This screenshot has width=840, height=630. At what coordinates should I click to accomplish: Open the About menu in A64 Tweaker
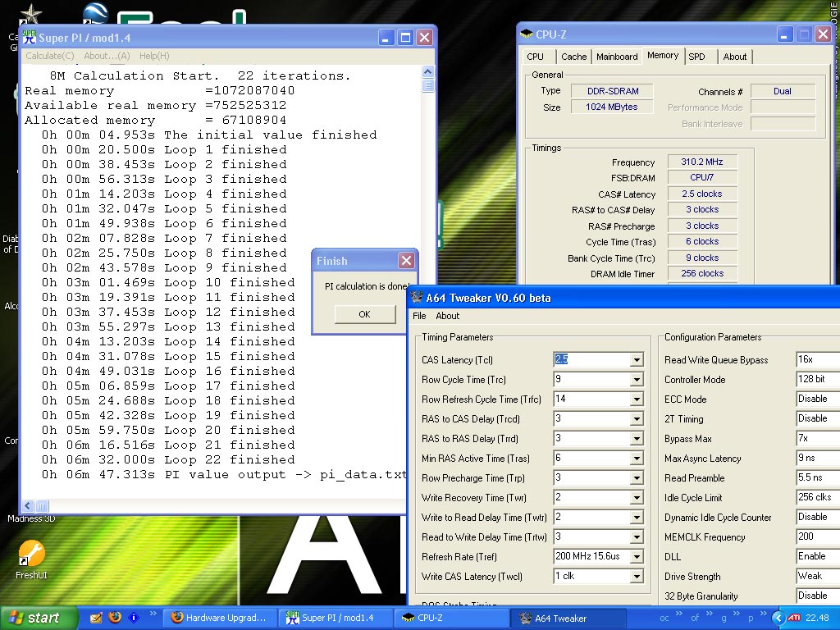pyautogui.click(x=447, y=316)
